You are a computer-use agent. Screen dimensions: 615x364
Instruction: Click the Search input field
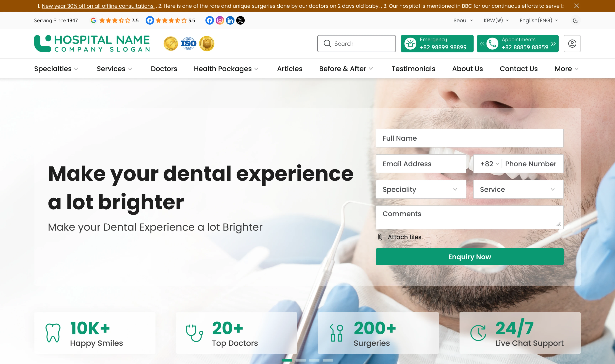point(356,43)
